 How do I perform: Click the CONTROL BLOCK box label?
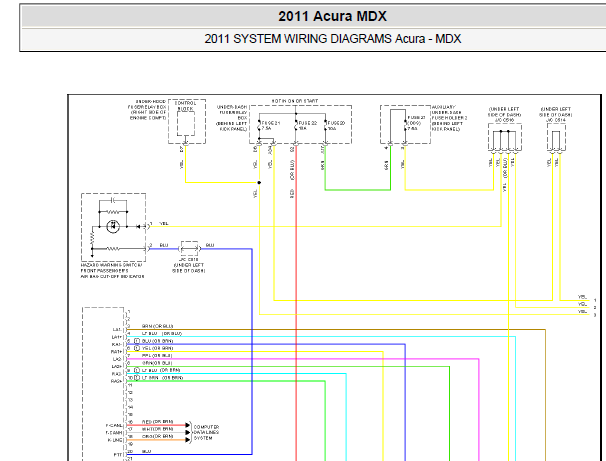186,106
